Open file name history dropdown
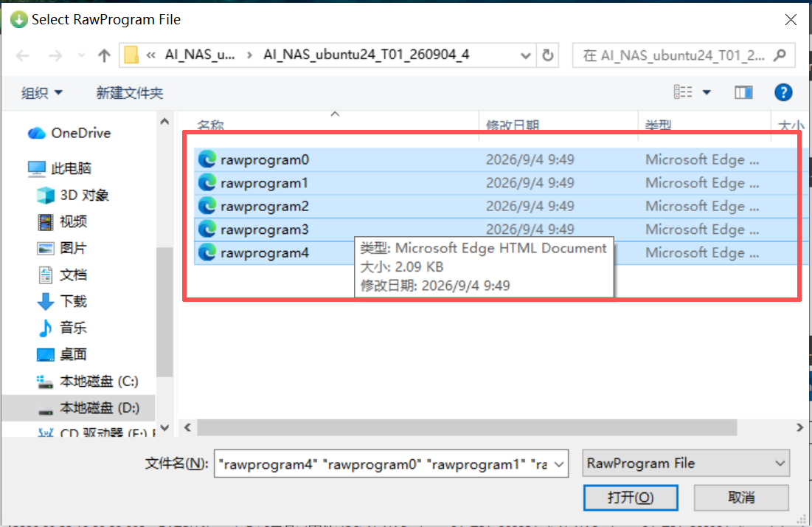 (x=559, y=464)
